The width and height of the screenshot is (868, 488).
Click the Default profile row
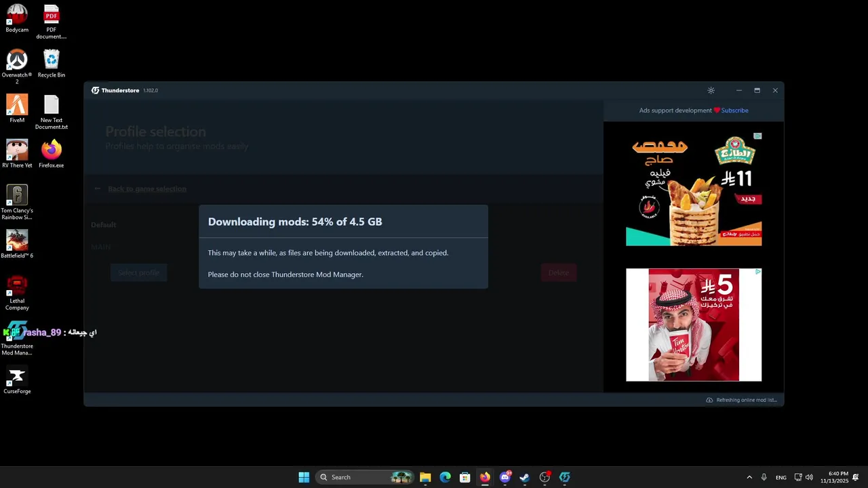343,224
